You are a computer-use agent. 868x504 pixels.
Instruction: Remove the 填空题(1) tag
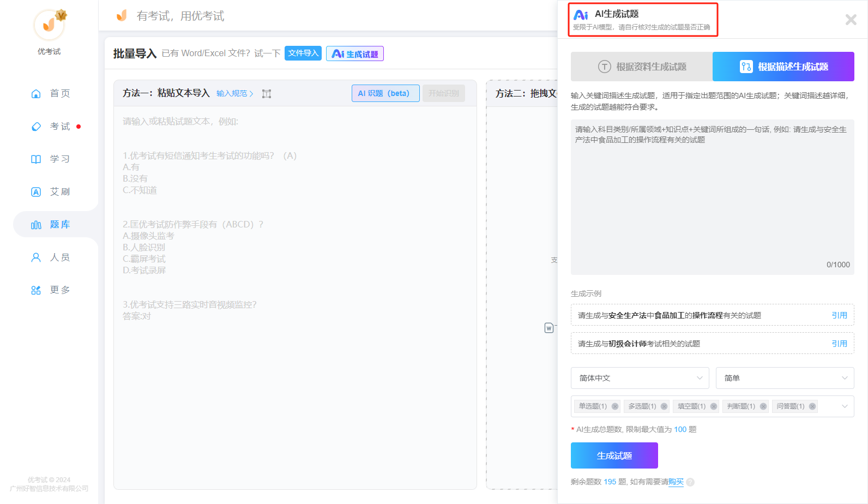(714, 406)
